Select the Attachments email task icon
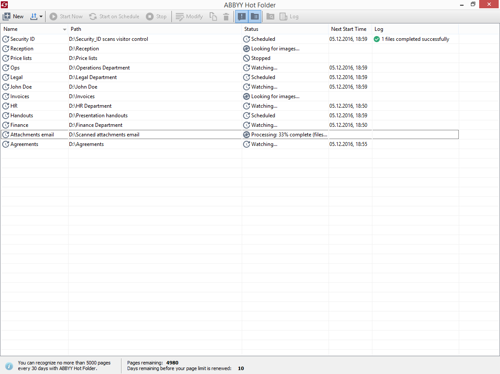This screenshot has height=374, width=500. tap(6, 135)
